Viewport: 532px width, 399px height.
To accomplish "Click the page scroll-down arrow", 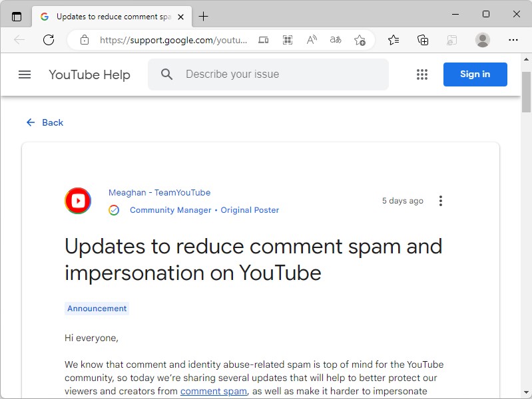I will [x=526, y=392].
